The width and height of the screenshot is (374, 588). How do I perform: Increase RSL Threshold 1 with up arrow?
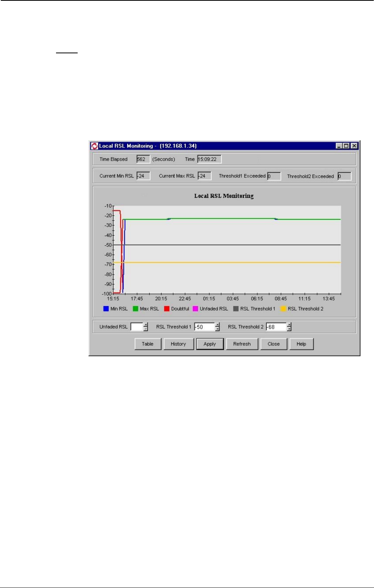[x=218, y=325]
